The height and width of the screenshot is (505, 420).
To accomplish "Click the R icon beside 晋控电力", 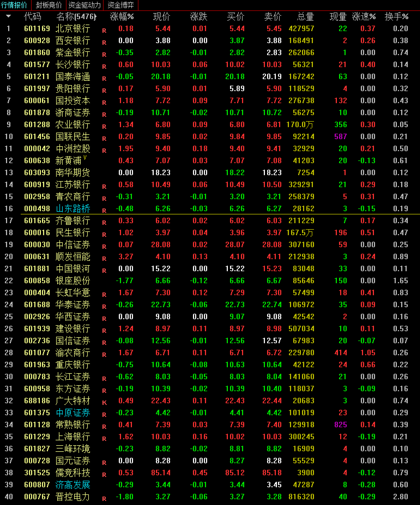I will (104, 499).
